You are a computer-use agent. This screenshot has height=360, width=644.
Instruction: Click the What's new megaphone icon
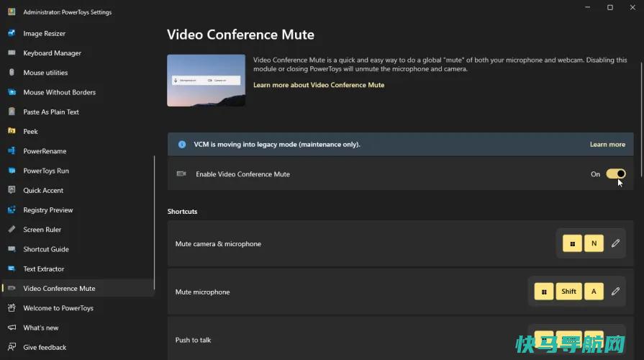[12, 328]
